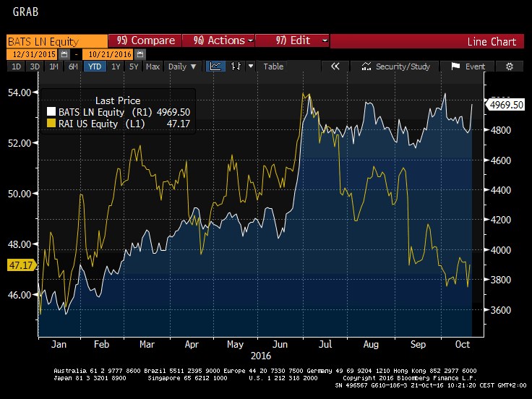
Task: Click the yellow RAI US Equity legend swatch
Action: point(51,124)
